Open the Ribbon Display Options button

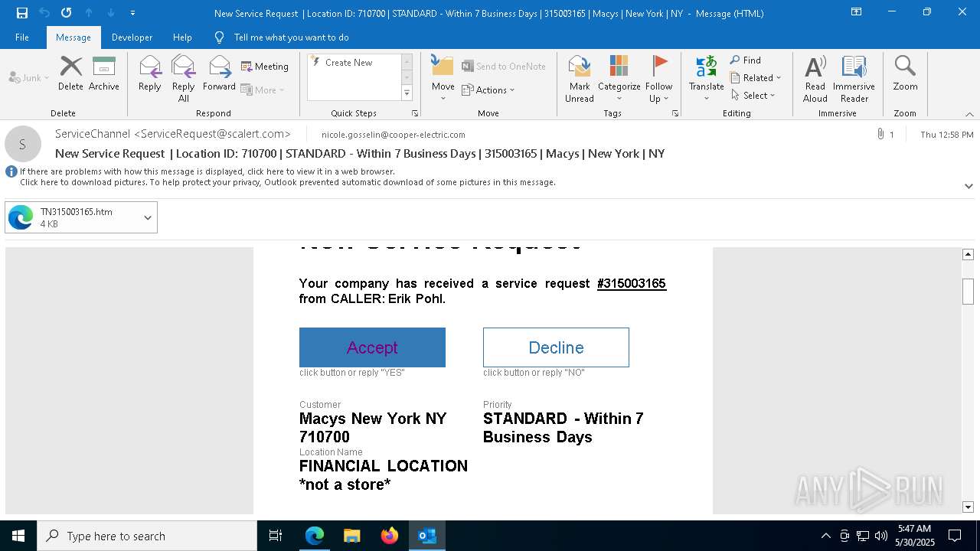[857, 12]
